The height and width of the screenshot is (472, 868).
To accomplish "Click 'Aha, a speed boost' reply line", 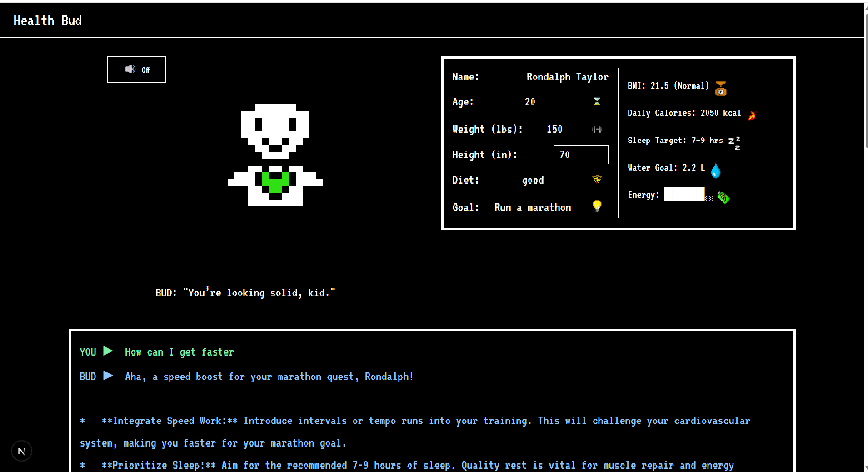I will pos(269,377).
